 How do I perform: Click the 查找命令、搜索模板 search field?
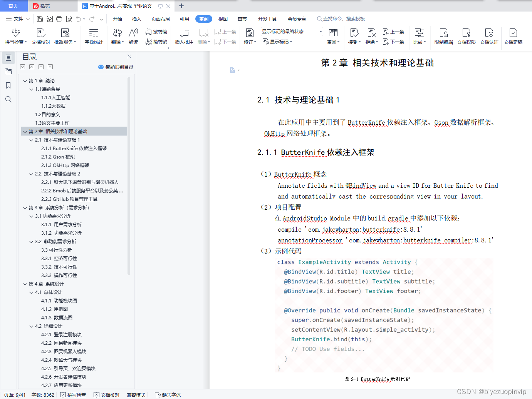point(341,19)
